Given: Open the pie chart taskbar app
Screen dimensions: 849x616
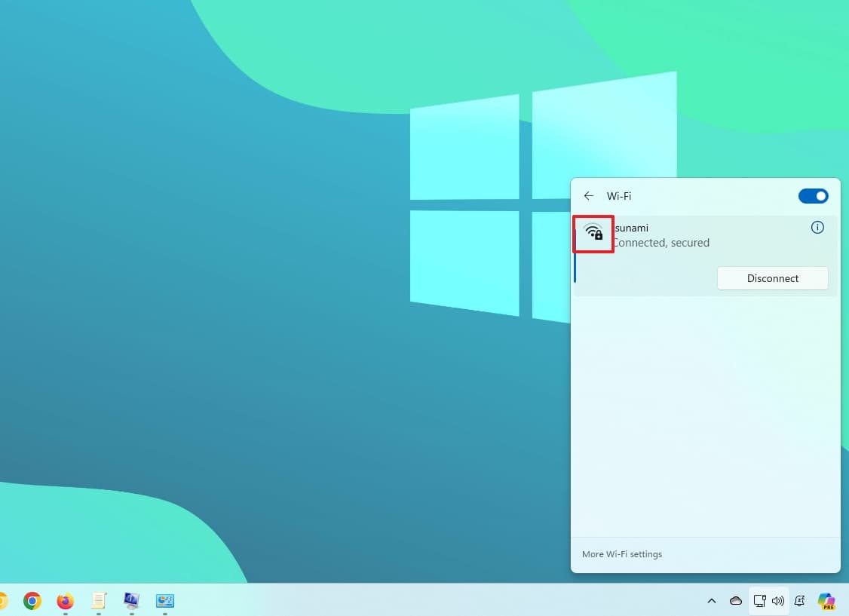Looking at the screenshot, I should click(165, 601).
